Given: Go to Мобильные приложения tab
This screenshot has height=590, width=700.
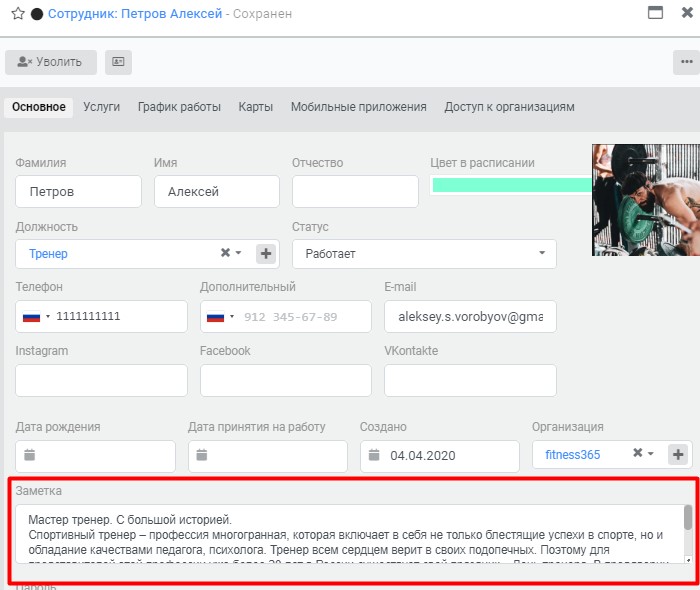Looking at the screenshot, I should click(x=359, y=107).
